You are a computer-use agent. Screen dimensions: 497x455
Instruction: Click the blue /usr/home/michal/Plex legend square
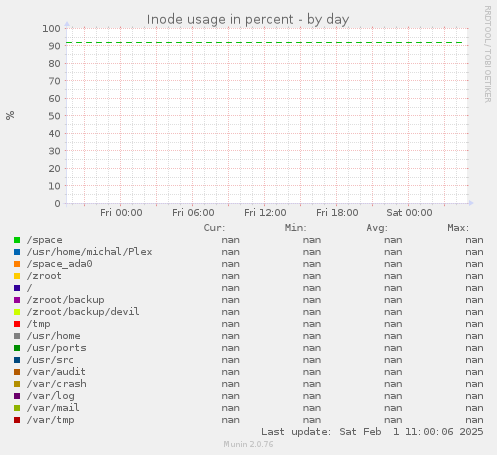[x=17, y=252]
